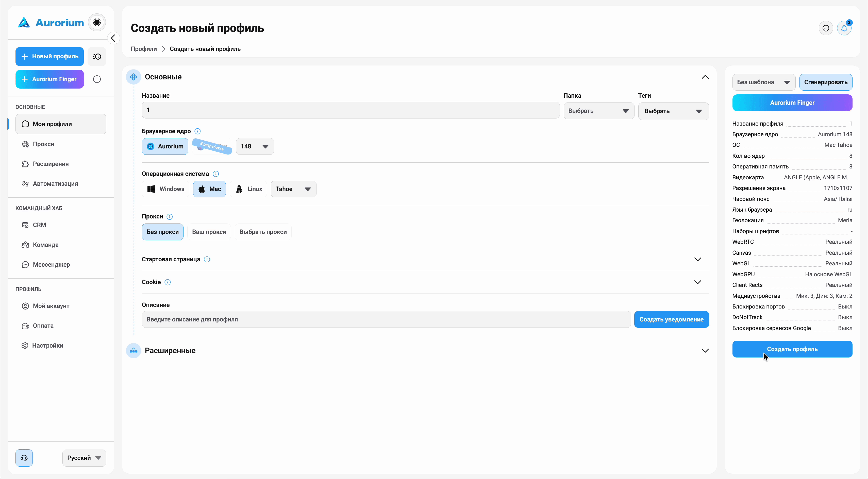Click the Mac Tahoe OS value
This screenshot has width=868, height=479.
(x=838, y=145)
